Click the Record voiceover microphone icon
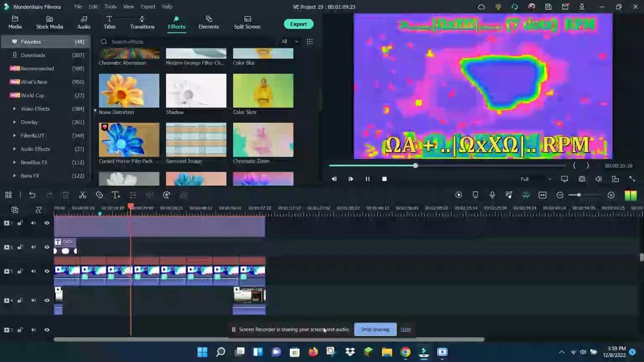Viewport: 644px width, 362px height. pyautogui.click(x=492, y=195)
